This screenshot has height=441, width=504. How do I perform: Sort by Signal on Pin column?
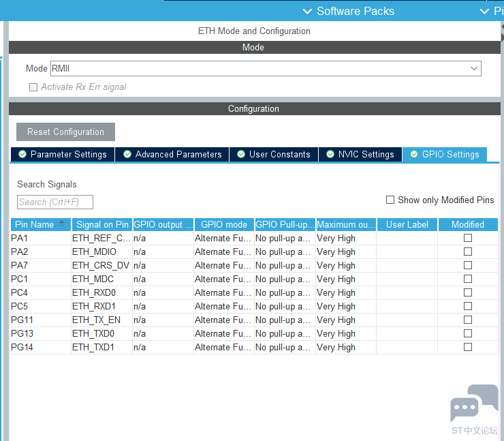point(102,224)
